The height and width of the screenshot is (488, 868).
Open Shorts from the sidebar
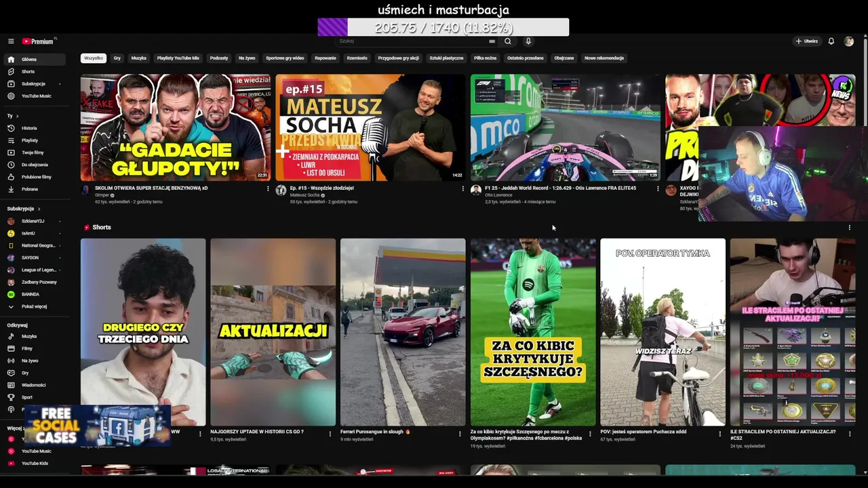34,72
